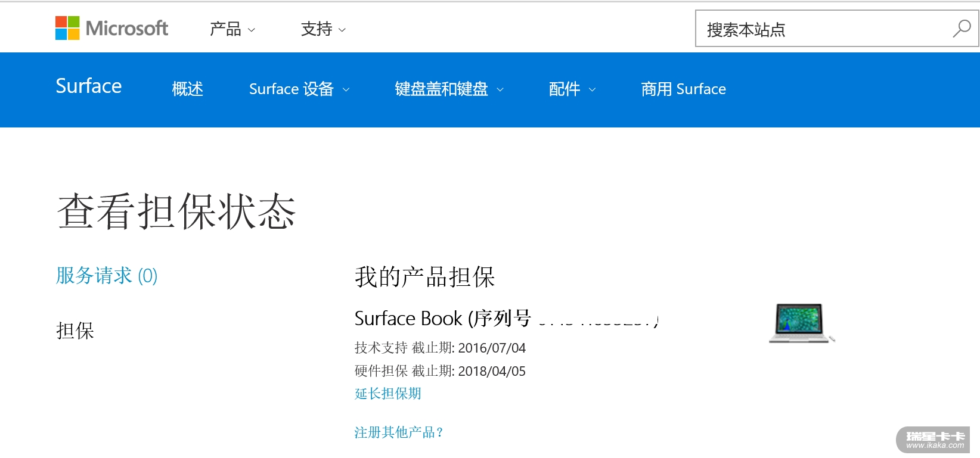Click the 硬件担保 截止期 2018/04/05 text

pos(440,371)
